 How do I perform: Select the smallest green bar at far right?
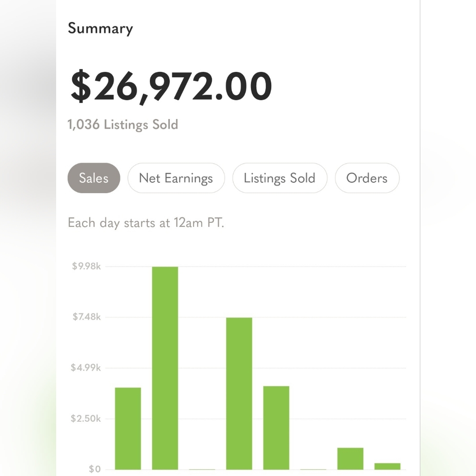pos(387,466)
